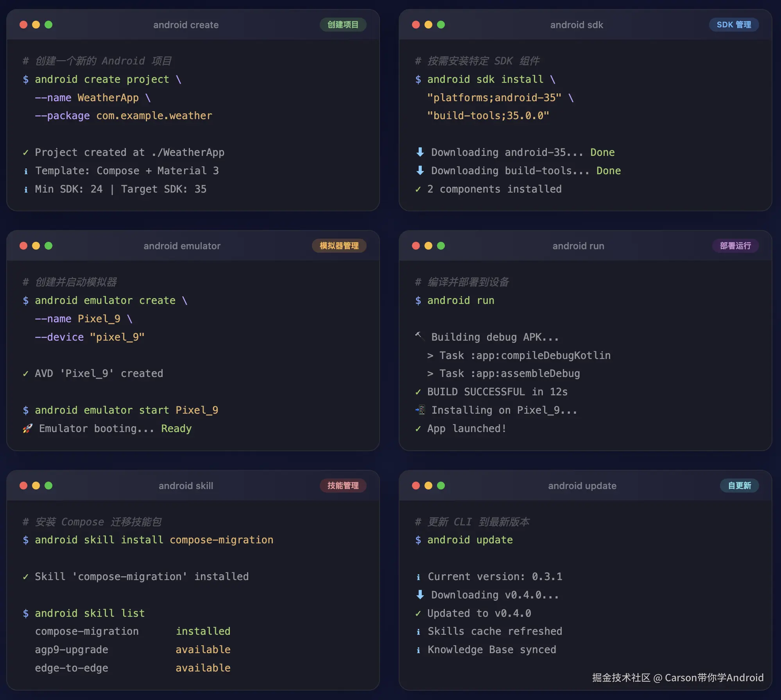This screenshot has width=781, height=700.
Task: Click green dot in android create window
Action: (48, 25)
